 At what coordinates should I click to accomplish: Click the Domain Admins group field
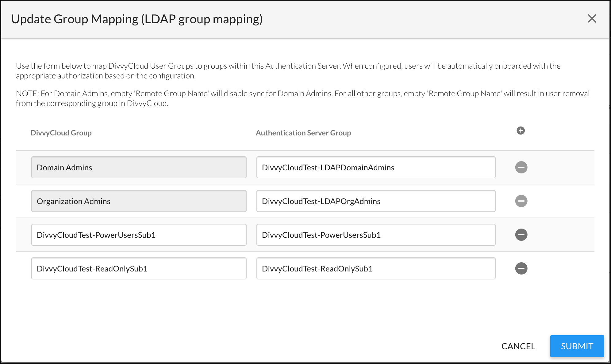[139, 167]
